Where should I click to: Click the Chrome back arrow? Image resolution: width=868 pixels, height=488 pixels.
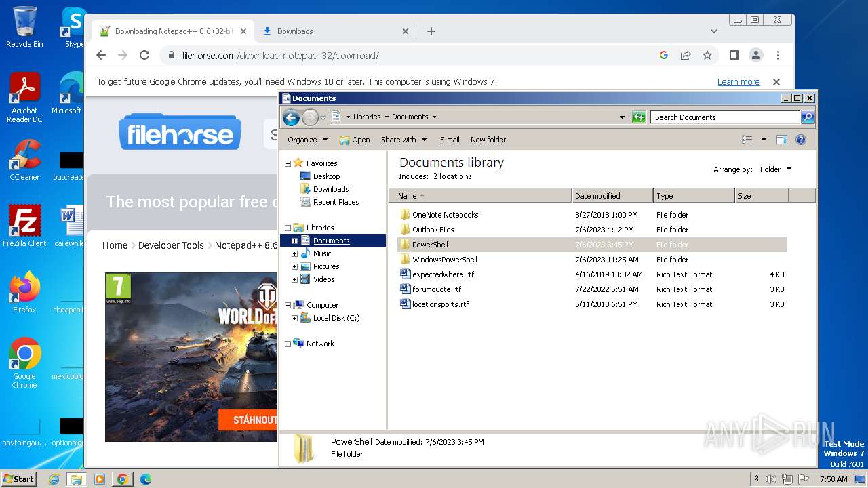tap(101, 55)
